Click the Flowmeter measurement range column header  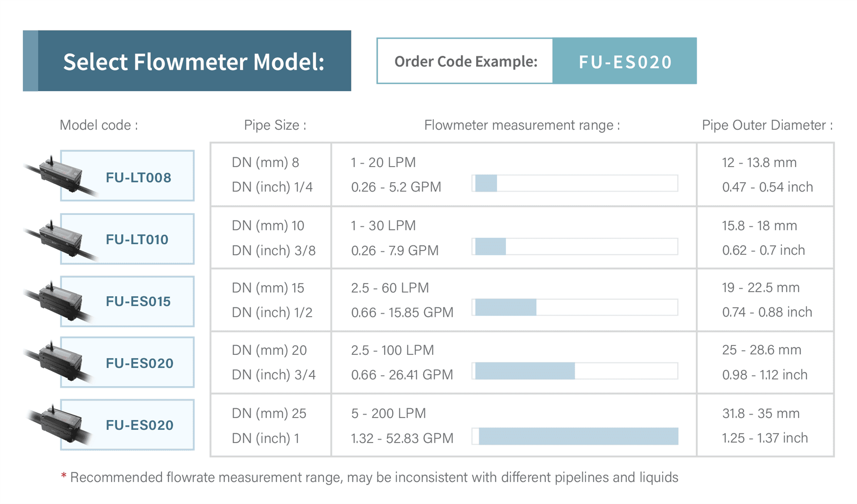522,125
